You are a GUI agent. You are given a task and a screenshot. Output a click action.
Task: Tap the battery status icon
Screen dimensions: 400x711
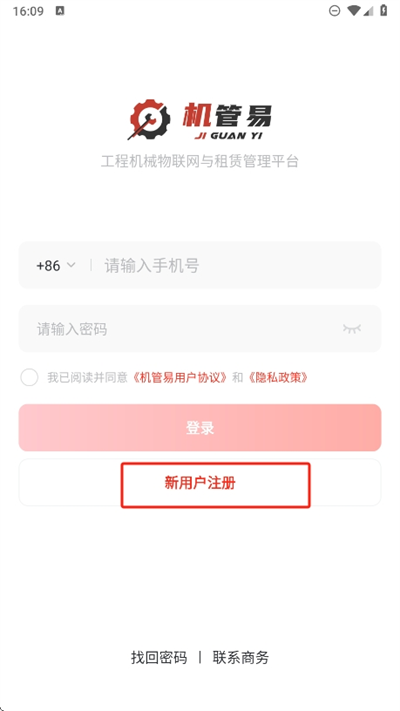(384, 10)
